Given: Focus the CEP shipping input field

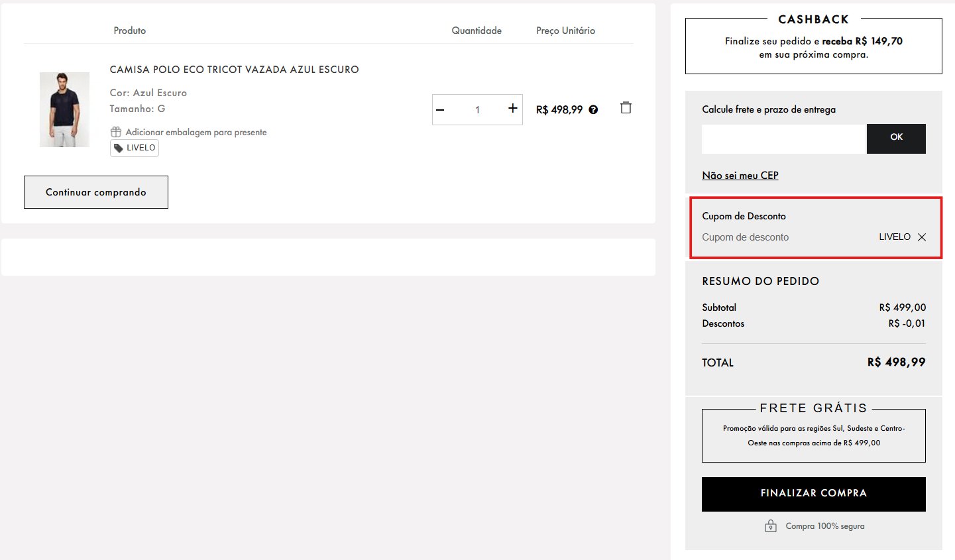Looking at the screenshot, I should click(784, 139).
